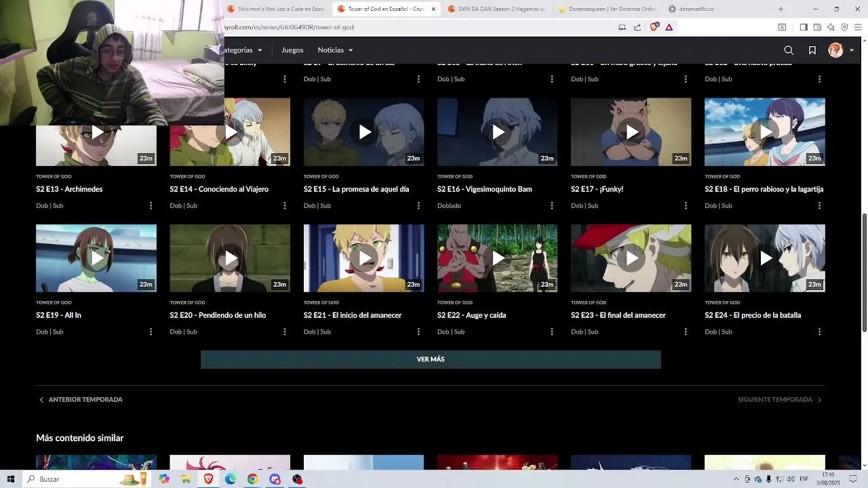Open the notification center icon
Image resolution: width=868 pixels, height=488 pixels.
(x=854, y=479)
